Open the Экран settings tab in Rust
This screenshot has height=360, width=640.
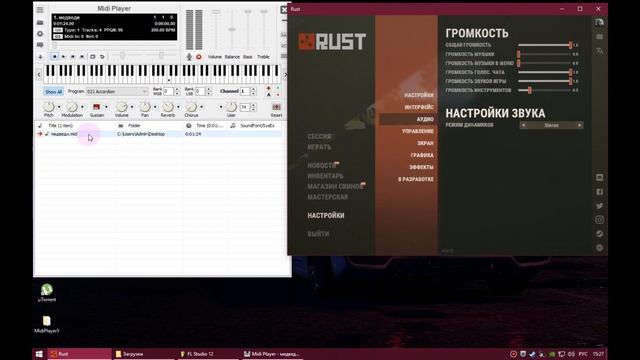pyautogui.click(x=425, y=143)
